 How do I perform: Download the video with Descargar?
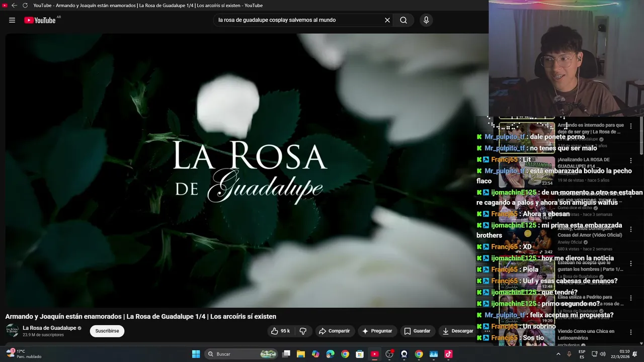pos(457,331)
